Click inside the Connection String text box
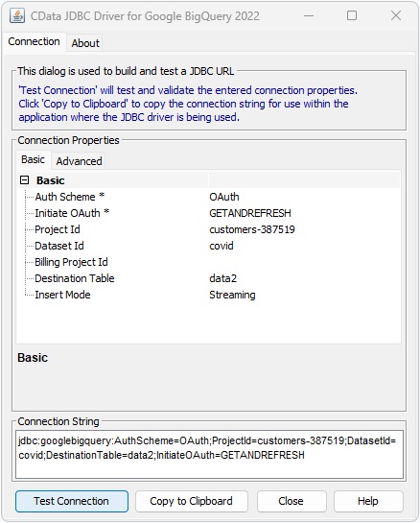The width and height of the screenshot is (420, 523). [x=209, y=455]
